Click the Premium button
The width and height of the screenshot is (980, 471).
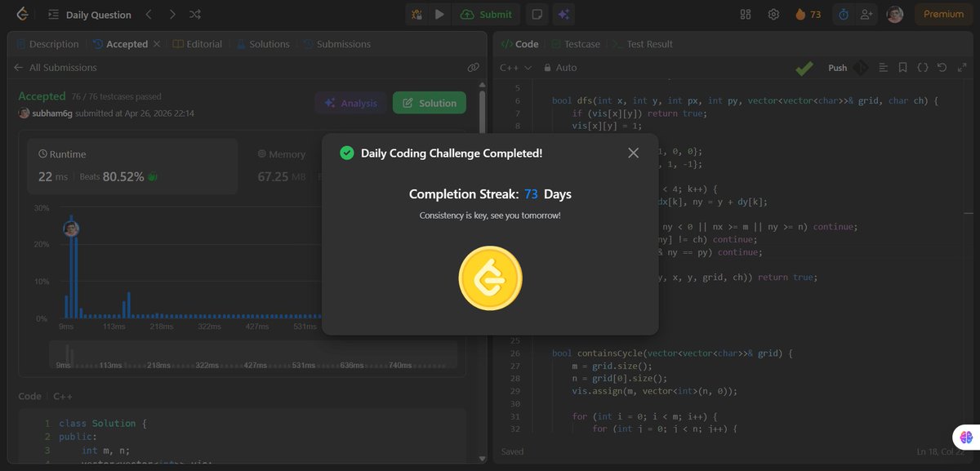(x=943, y=14)
